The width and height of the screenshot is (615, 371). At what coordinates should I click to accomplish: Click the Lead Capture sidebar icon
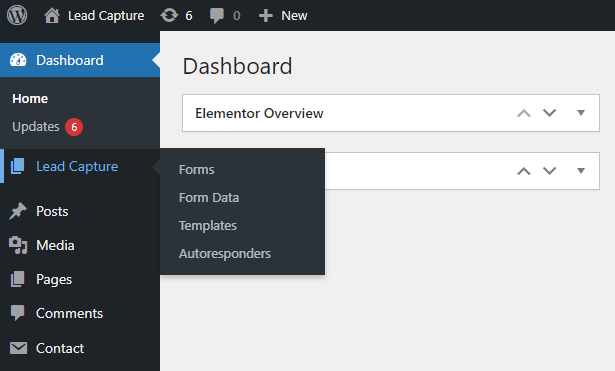(17, 166)
